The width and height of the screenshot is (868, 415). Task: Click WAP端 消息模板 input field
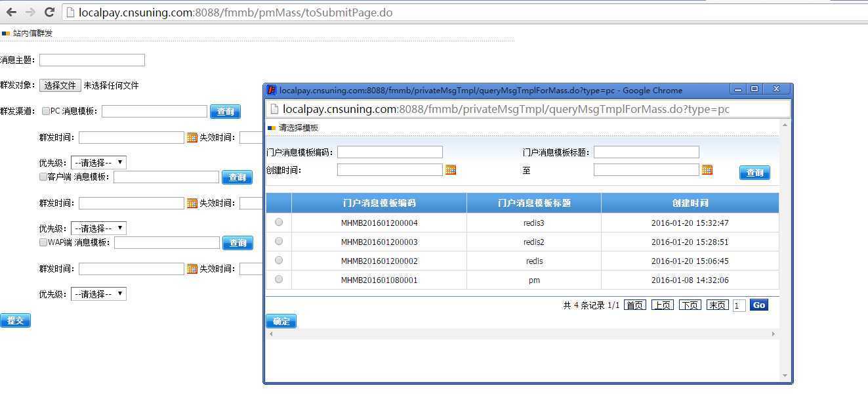click(x=167, y=242)
